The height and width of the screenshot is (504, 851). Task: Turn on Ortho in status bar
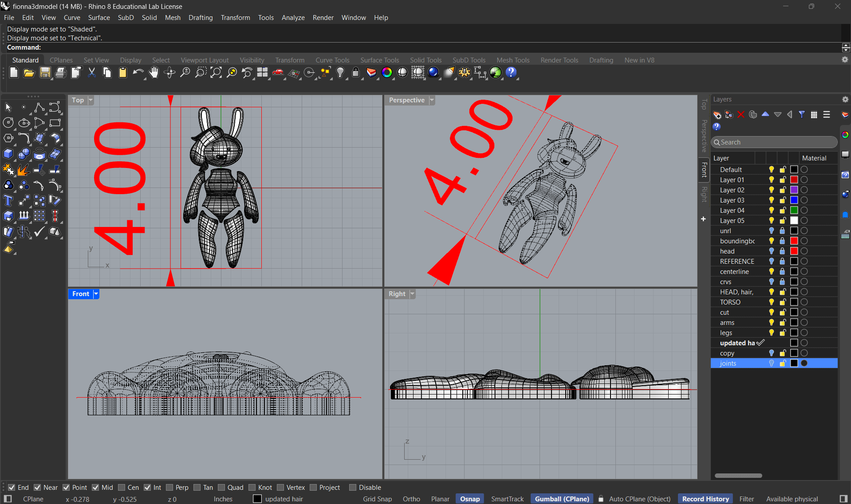pyautogui.click(x=411, y=499)
